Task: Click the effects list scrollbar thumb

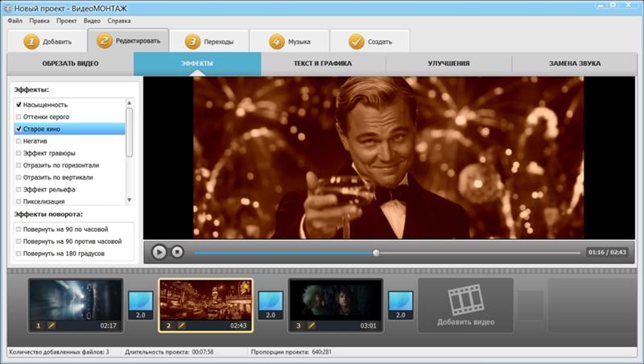Action: [x=130, y=132]
